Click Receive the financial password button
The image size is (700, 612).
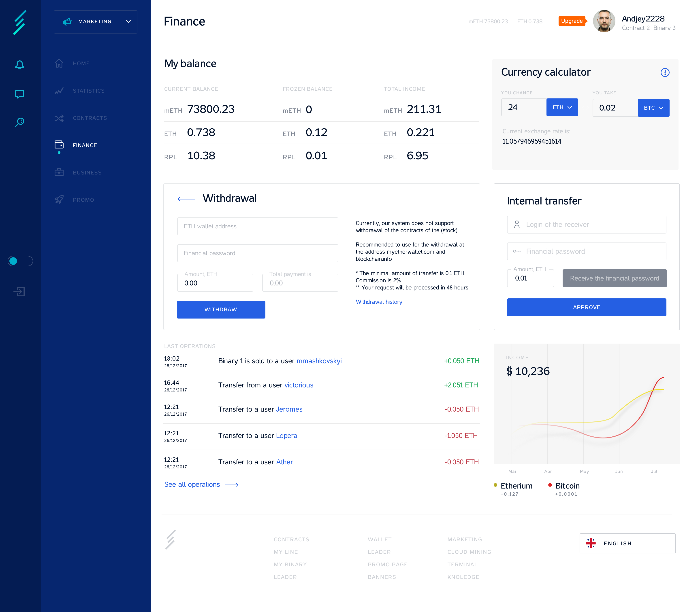[x=614, y=278]
